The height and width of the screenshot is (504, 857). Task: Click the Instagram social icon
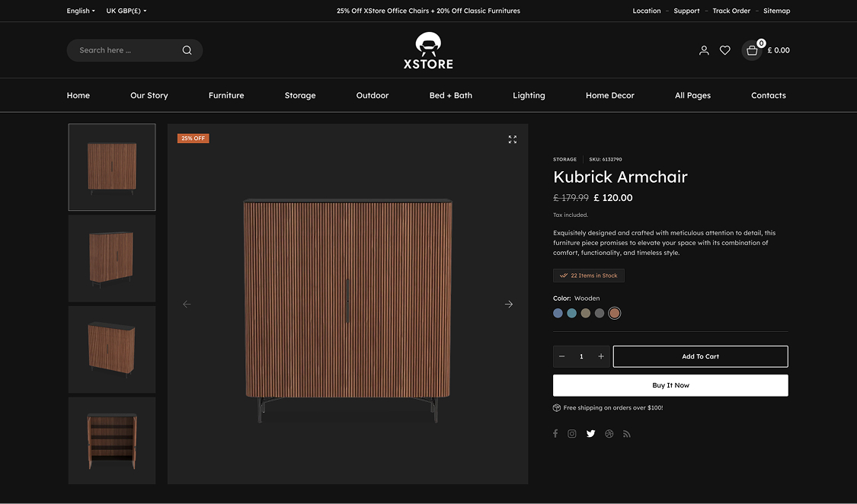[x=572, y=434]
